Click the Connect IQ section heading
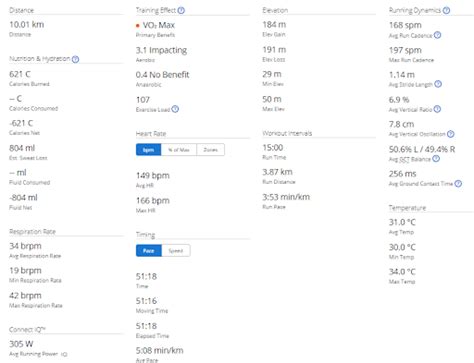The height and width of the screenshot is (363, 474). 27,329
